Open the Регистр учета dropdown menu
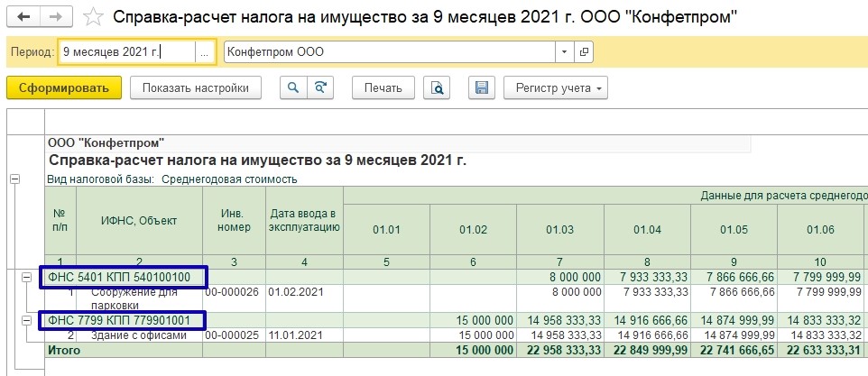This screenshot has height=376, width=868. coord(555,87)
